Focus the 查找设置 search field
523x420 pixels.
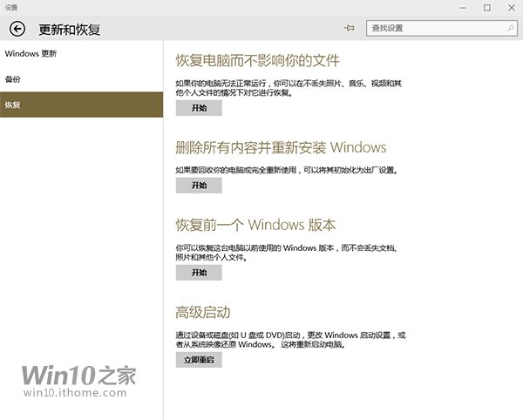tap(442, 28)
